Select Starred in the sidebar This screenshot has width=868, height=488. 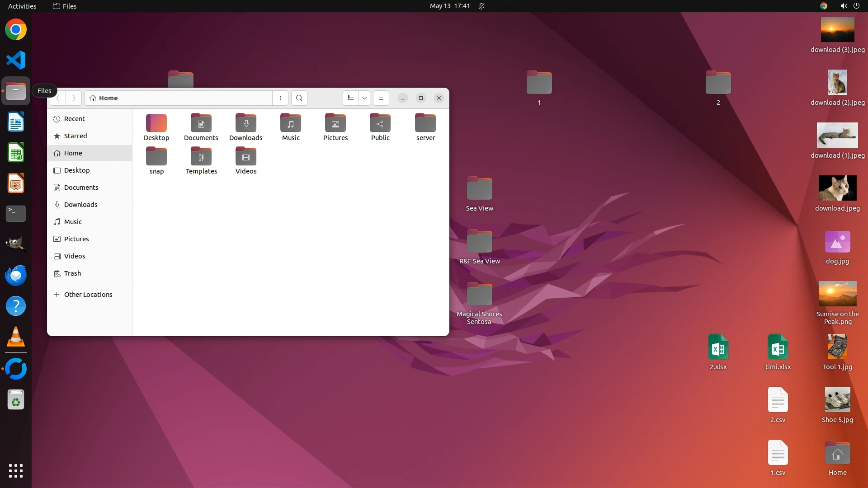(x=75, y=136)
